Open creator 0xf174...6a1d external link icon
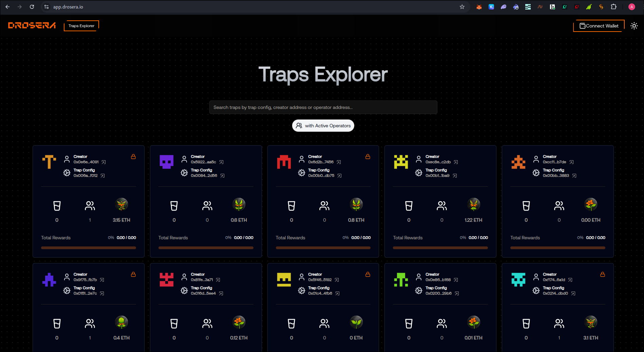Image resolution: width=644 pixels, height=352 pixels. coord(570,280)
